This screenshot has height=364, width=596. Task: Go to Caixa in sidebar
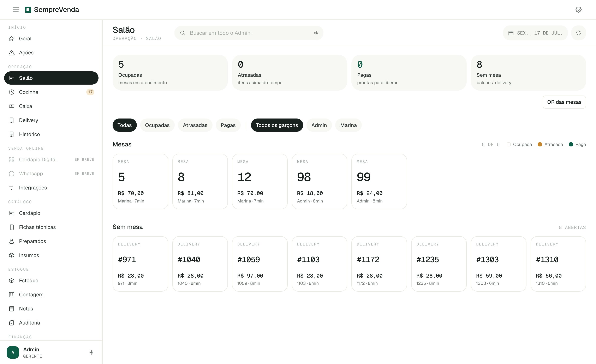click(x=51, y=106)
